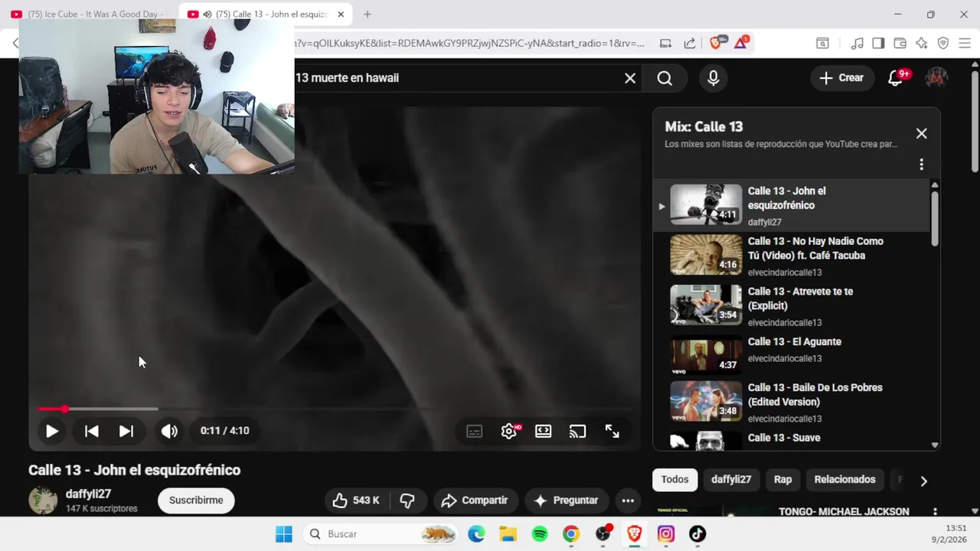Click the YouTube search magnifier button
Screen dimensions: 980x551
point(665,78)
